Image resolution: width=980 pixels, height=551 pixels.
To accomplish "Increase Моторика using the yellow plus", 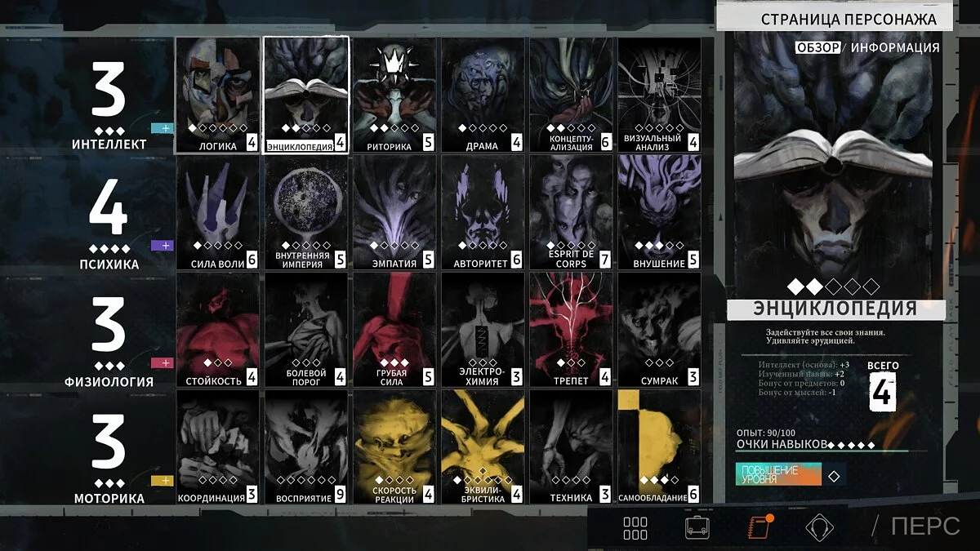I will (162, 481).
